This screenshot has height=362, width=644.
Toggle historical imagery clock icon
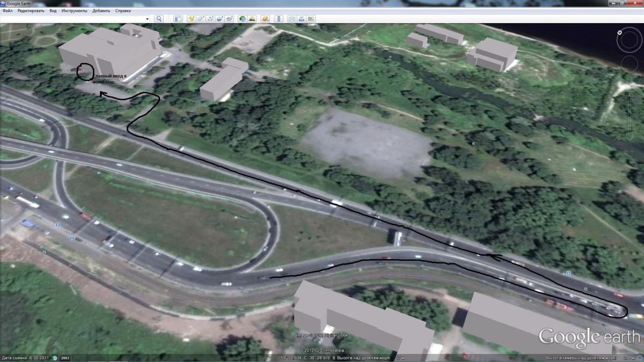[242, 19]
